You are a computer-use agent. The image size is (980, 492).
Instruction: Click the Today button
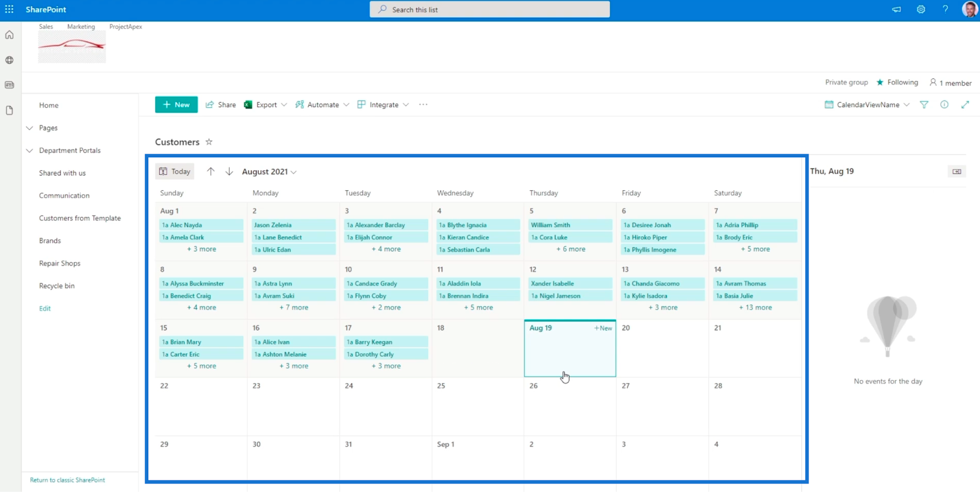tap(175, 171)
